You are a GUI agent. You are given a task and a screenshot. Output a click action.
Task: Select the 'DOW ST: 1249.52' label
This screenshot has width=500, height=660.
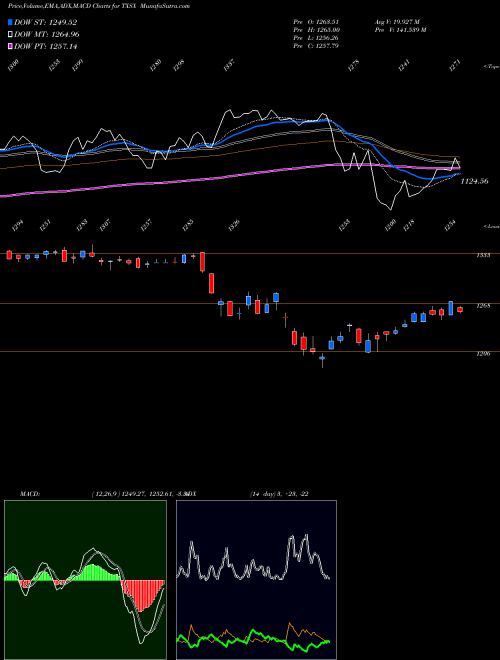(x=46, y=23)
